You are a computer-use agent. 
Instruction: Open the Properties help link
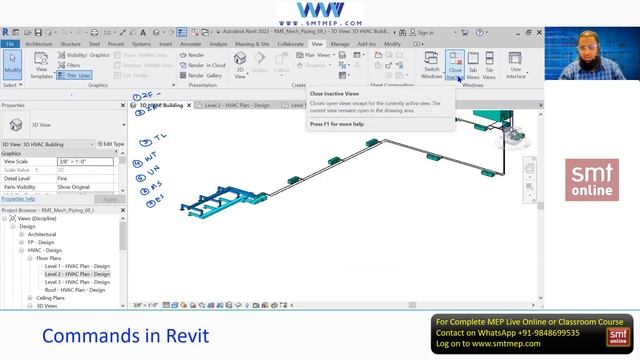click(x=18, y=199)
